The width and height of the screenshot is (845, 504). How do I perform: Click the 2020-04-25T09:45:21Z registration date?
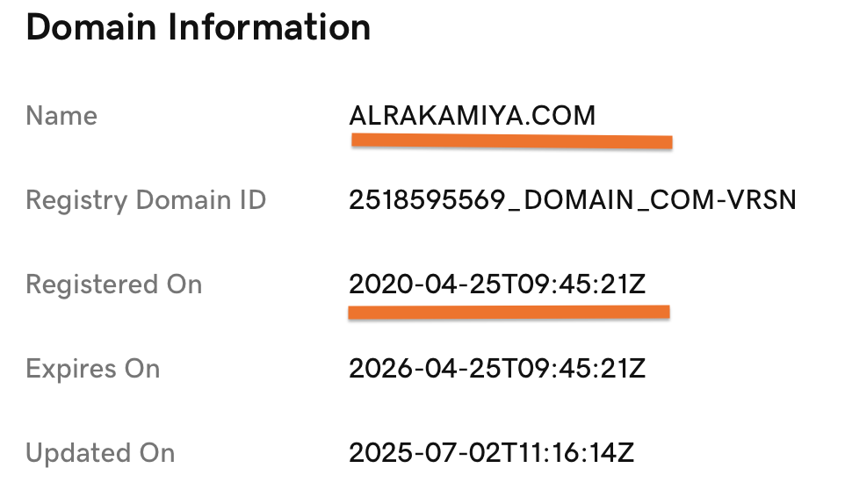[x=497, y=284]
